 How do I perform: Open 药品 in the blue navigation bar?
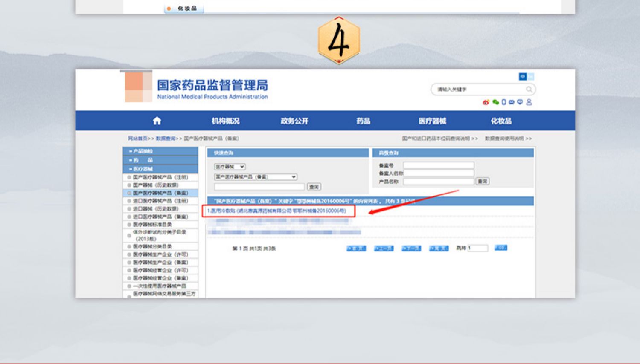click(363, 121)
